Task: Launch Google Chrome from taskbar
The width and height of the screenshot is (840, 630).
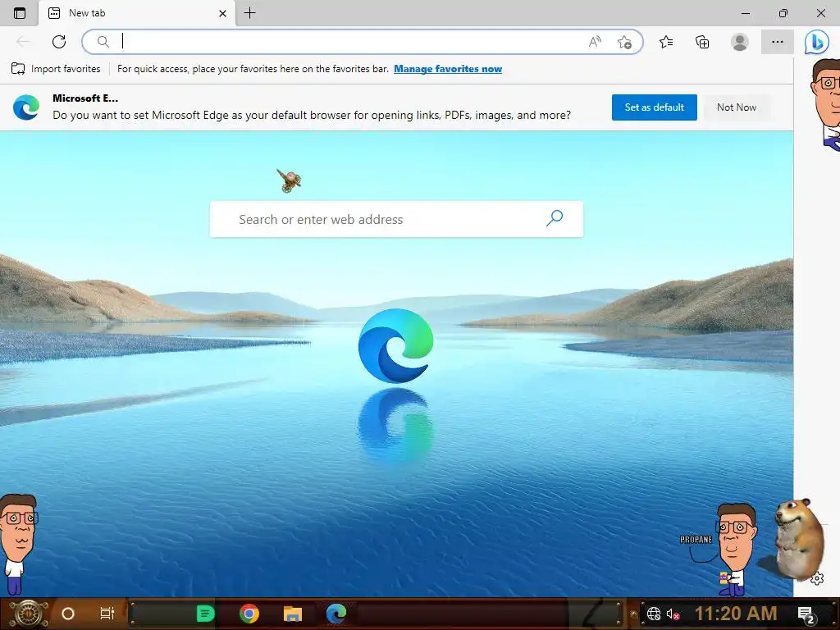Action: [x=249, y=614]
